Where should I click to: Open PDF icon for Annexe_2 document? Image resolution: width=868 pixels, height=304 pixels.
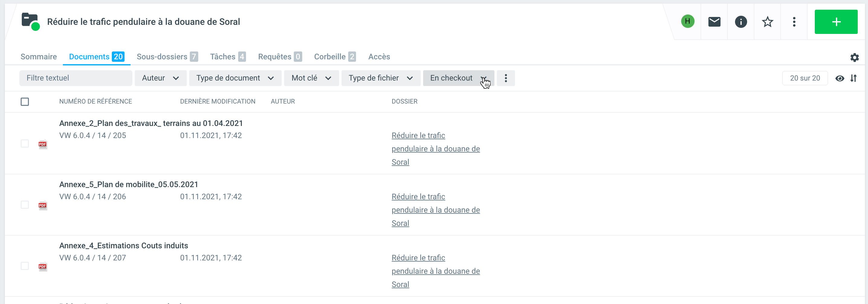(42, 144)
